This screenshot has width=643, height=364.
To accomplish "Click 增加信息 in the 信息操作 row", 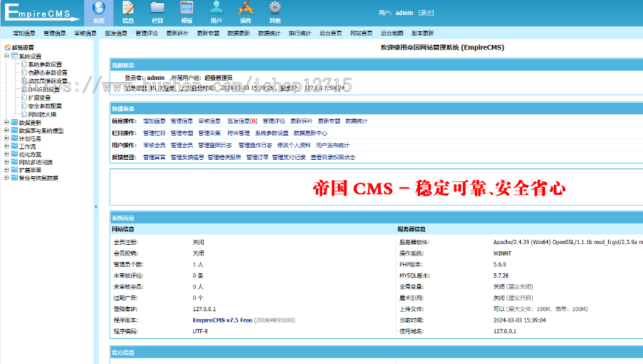I will point(154,121).
